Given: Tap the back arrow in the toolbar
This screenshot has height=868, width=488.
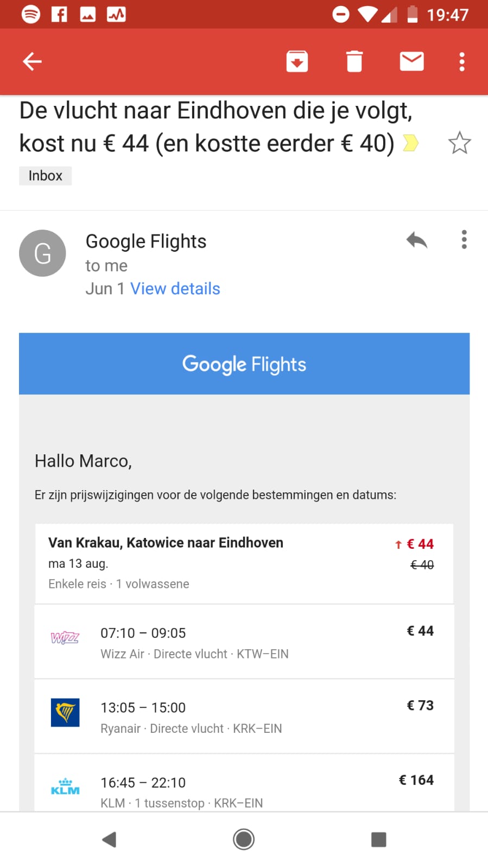Looking at the screenshot, I should click(x=32, y=61).
